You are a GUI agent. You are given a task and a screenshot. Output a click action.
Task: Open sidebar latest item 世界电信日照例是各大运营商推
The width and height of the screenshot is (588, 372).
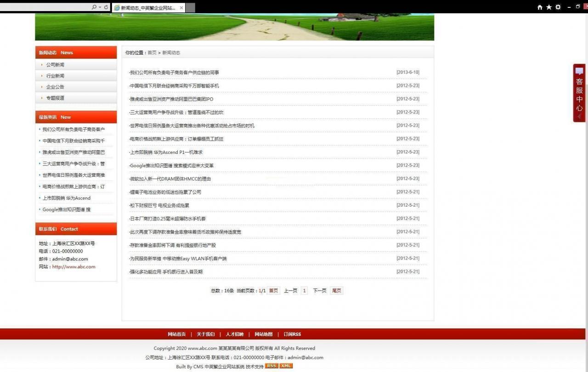pos(73,175)
